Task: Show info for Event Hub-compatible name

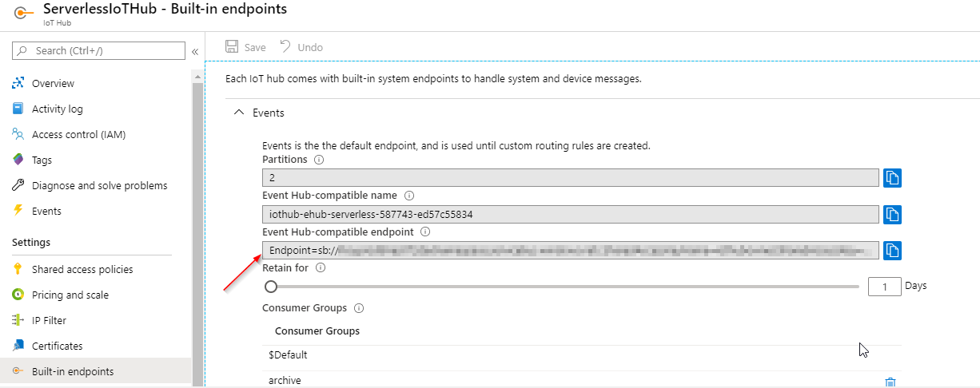Action: 408,196
